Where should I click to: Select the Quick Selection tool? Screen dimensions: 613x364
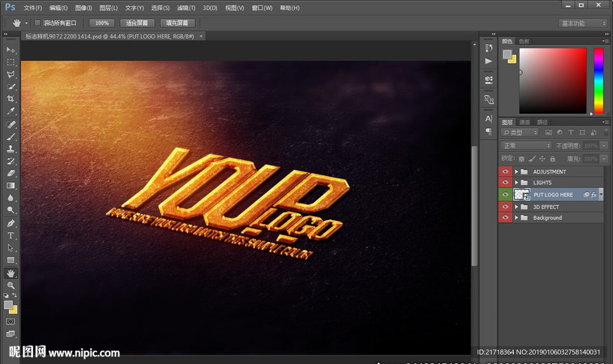coord(11,86)
